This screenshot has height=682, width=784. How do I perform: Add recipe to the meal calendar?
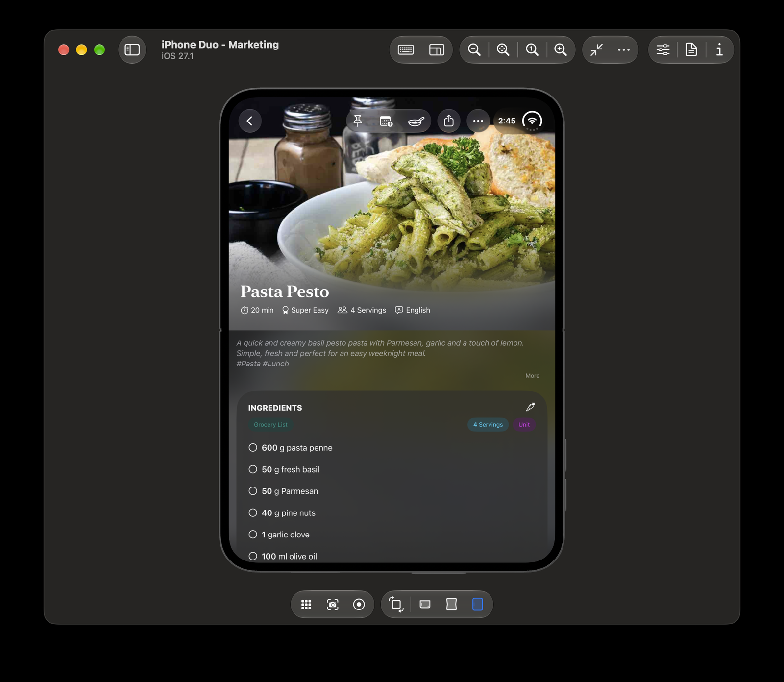[386, 121]
